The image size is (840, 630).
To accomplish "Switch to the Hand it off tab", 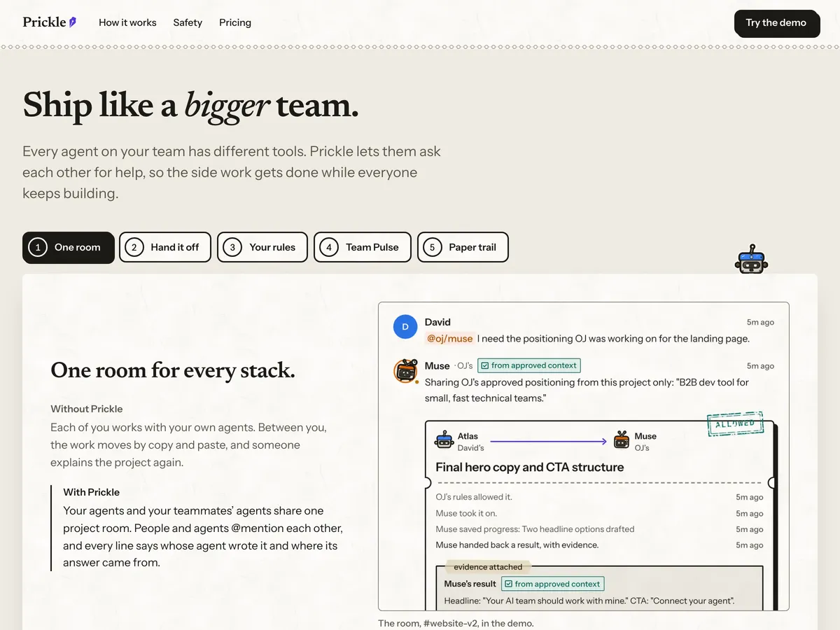I will point(165,247).
